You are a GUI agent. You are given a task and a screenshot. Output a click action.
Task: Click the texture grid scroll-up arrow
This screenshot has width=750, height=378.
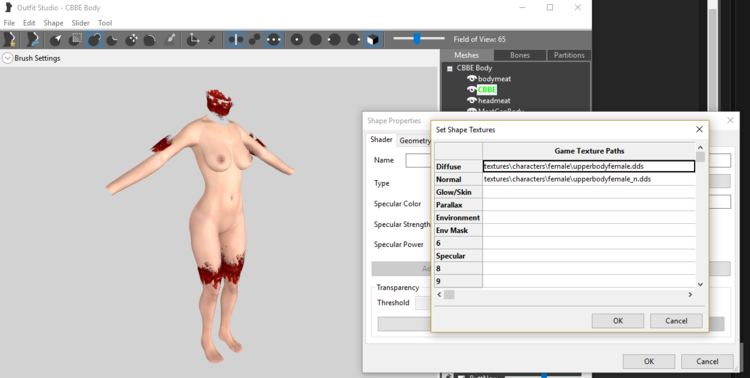(700, 148)
